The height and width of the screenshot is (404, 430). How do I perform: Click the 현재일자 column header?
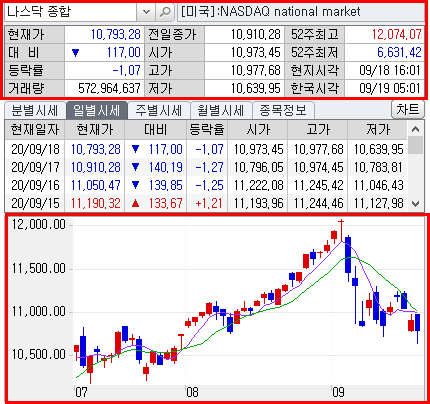[x=35, y=130]
